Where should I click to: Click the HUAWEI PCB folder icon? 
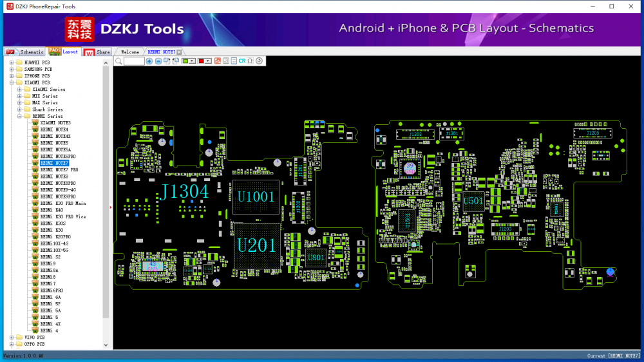click(x=19, y=62)
